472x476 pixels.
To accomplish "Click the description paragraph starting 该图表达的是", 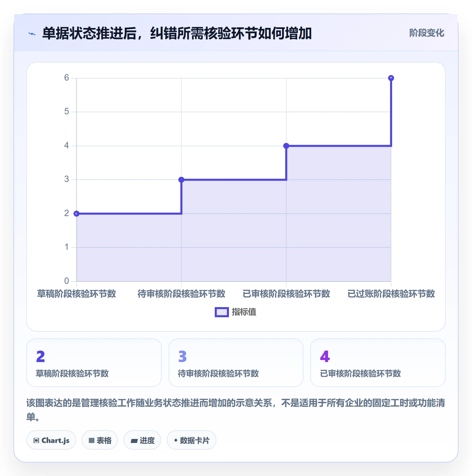I will tap(236, 410).
